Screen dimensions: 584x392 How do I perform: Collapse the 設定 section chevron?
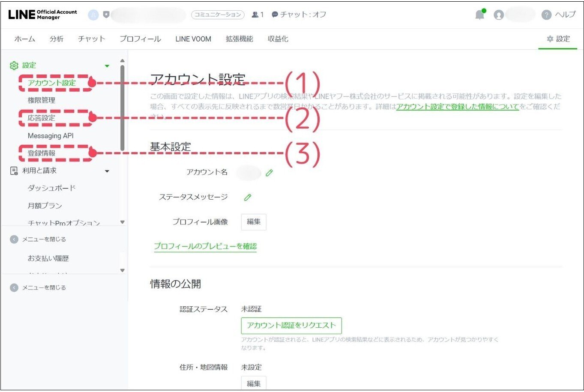pos(108,66)
